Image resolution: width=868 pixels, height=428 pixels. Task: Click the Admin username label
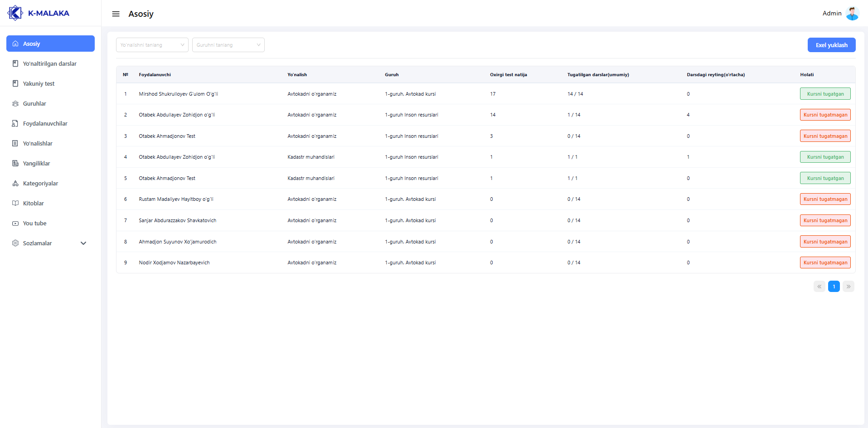[832, 14]
